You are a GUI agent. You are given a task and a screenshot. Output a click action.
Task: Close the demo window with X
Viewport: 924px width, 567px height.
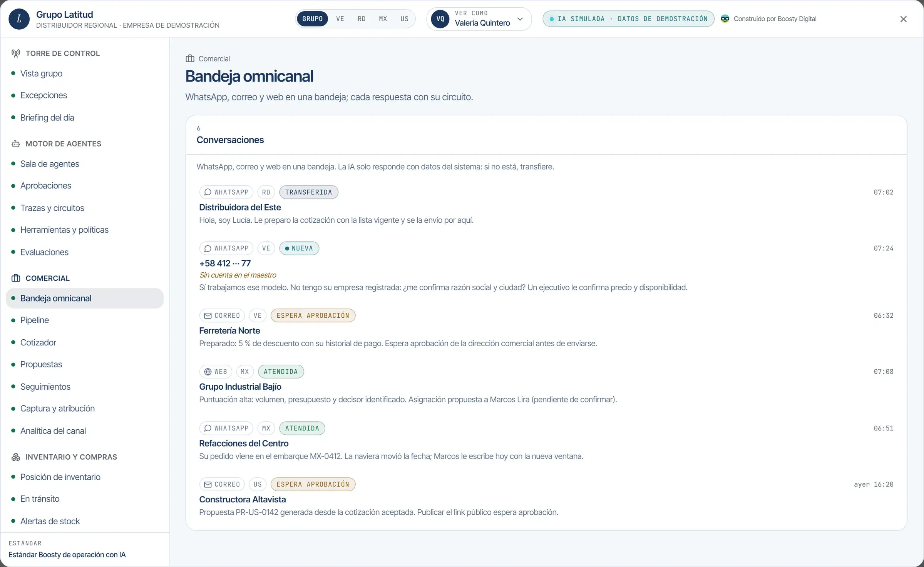[x=904, y=19]
